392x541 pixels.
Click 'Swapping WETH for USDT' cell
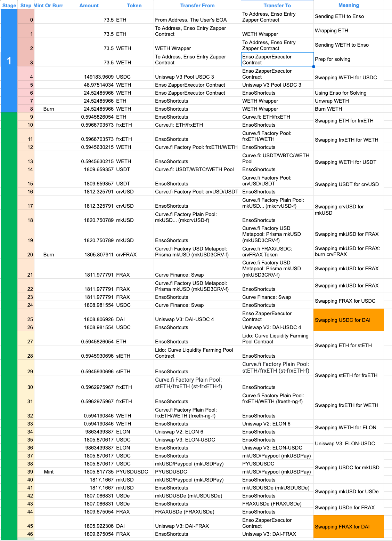coord(349,162)
